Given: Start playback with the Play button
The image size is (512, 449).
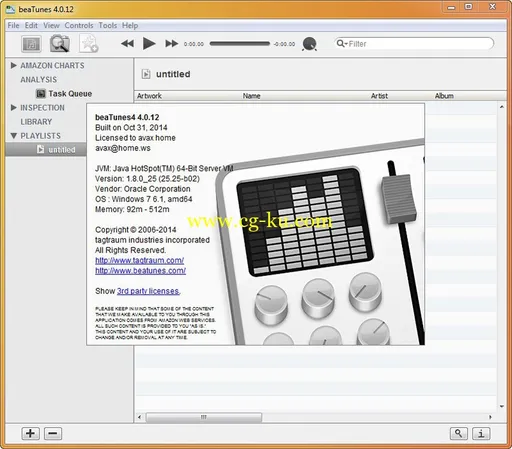Looking at the screenshot, I should 149,44.
